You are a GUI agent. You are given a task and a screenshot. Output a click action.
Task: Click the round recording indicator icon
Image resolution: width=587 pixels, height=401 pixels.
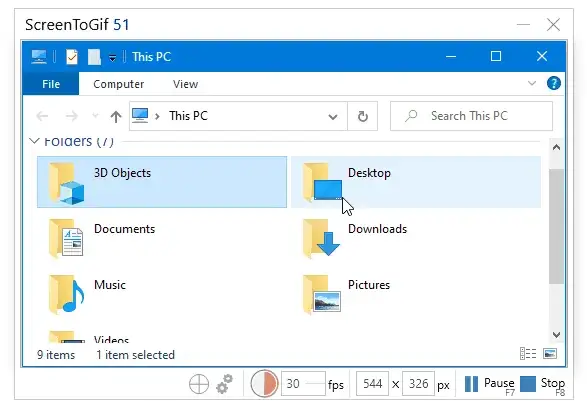[264, 383]
